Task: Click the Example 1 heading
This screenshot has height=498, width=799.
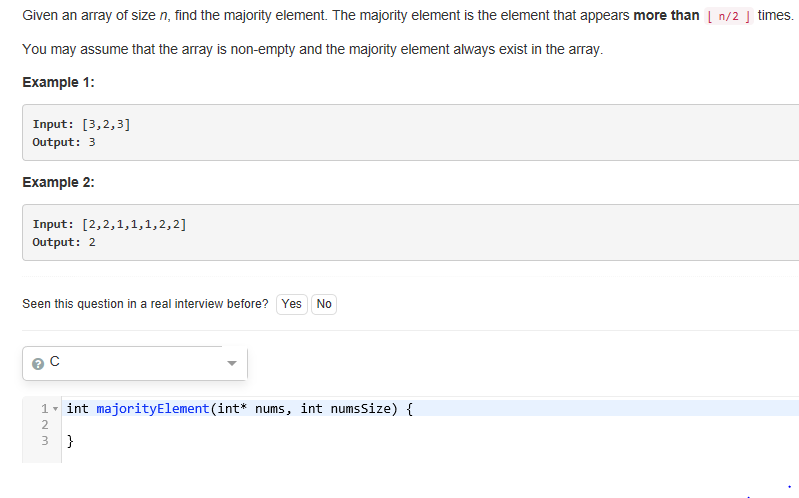Action: (59, 83)
